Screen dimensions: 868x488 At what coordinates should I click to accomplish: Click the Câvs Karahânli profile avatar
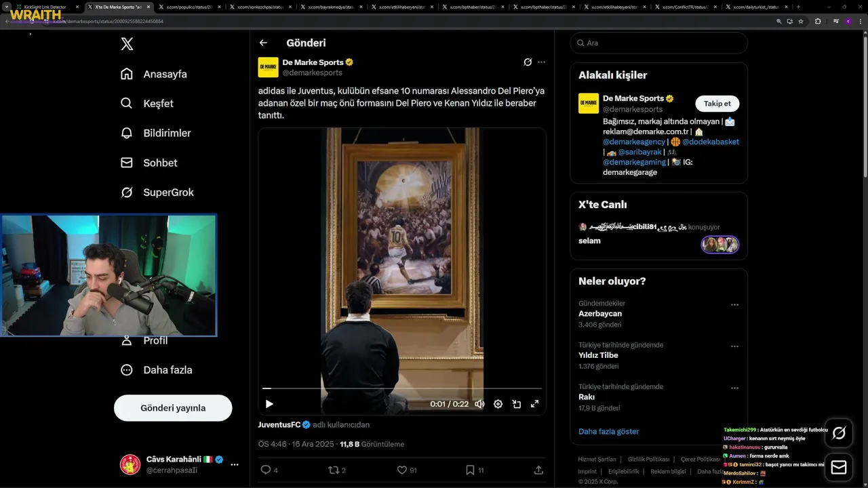[130, 465]
